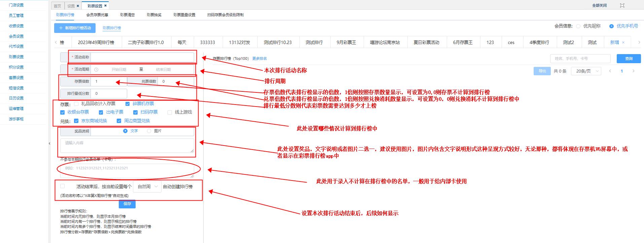644x243 pixels.
Task: Toggle 京东商城兑换 checkbox
Action: 76,121
